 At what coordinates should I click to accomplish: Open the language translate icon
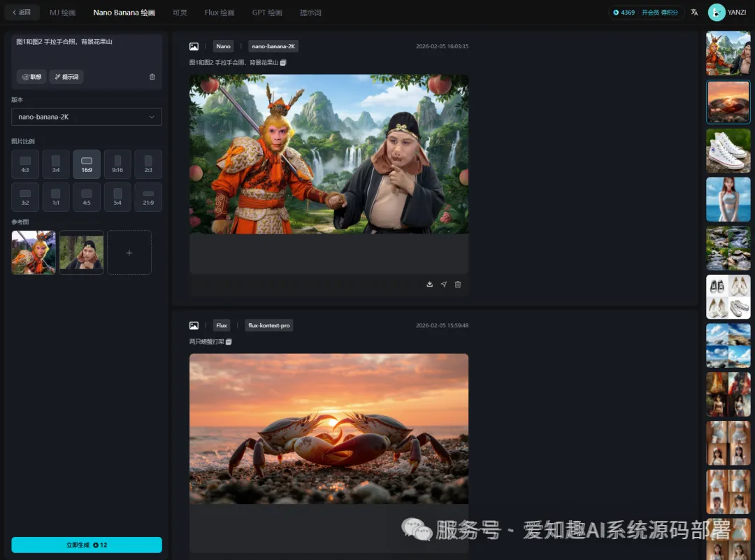[694, 12]
